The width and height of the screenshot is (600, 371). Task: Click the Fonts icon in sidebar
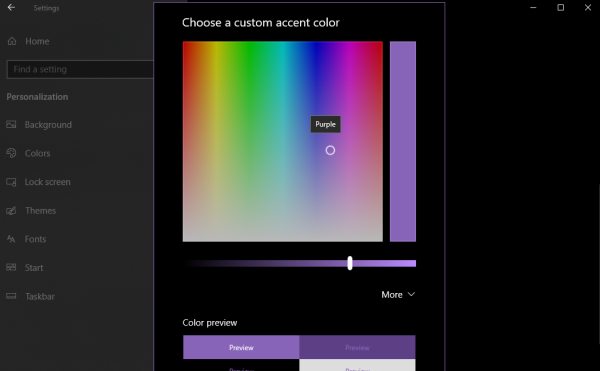pos(11,239)
